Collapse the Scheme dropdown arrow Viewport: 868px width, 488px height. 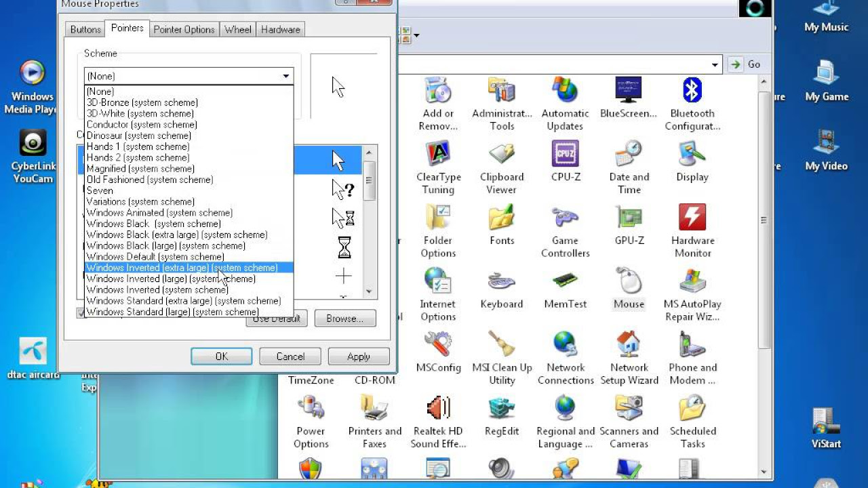coord(285,76)
